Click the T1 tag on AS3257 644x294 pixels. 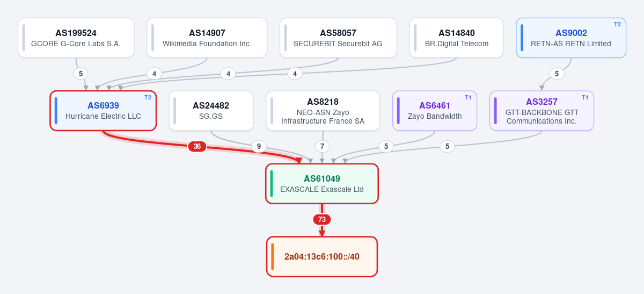585,97
